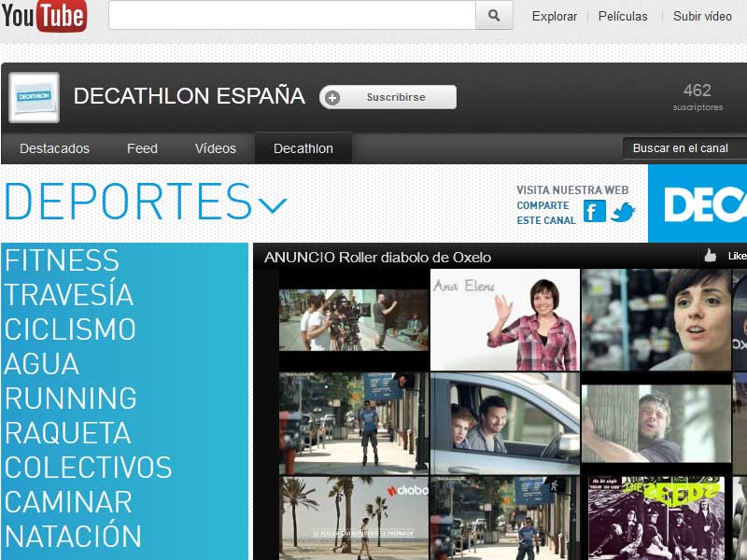Viewport: 747px width, 560px height.
Task: Open the VISITA NUESTRA WEB link
Action: pyautogui.click(x=572, y=190)
